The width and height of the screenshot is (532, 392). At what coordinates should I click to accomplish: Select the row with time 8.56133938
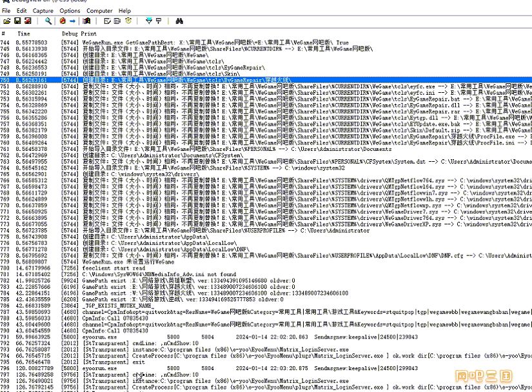click(x=266, y=49)
